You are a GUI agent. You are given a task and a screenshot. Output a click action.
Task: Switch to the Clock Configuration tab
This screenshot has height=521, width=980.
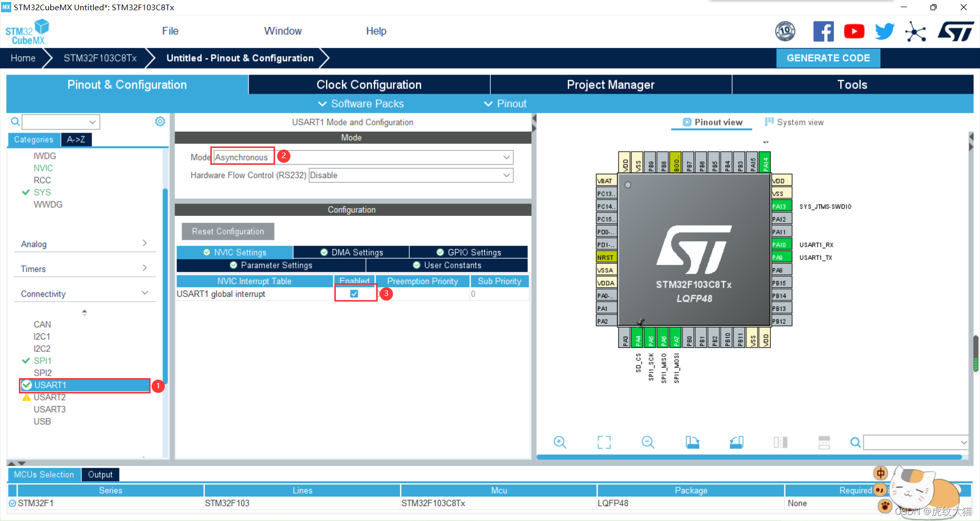point(369,85)
